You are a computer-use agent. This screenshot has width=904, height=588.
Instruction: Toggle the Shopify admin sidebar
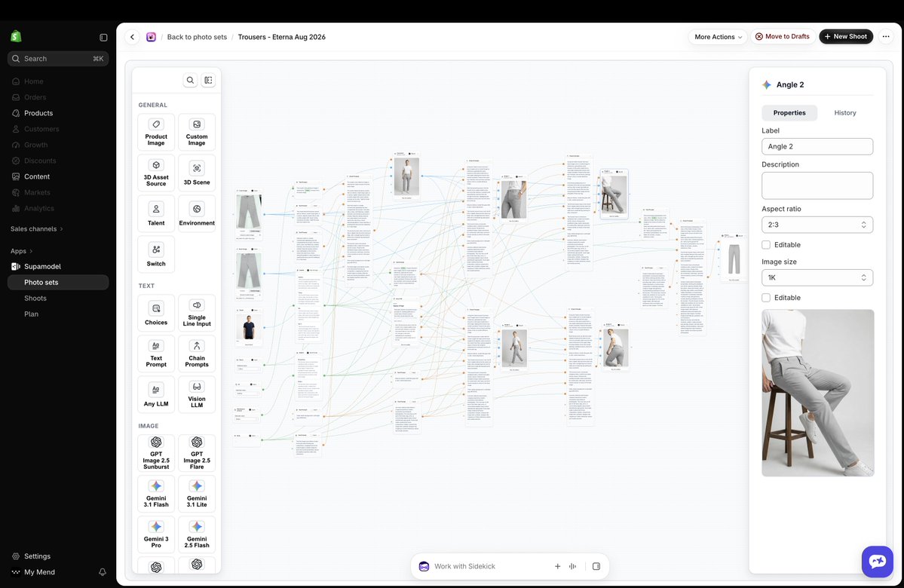tap(103, 38)
